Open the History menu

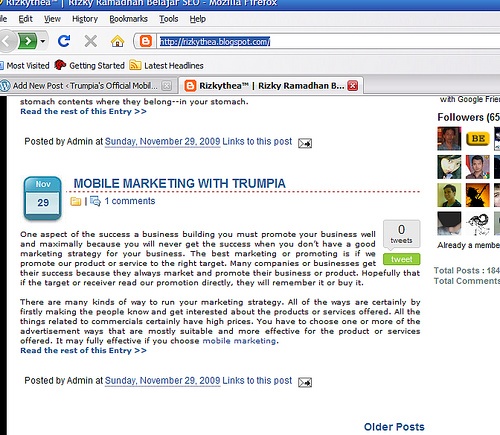85,19
